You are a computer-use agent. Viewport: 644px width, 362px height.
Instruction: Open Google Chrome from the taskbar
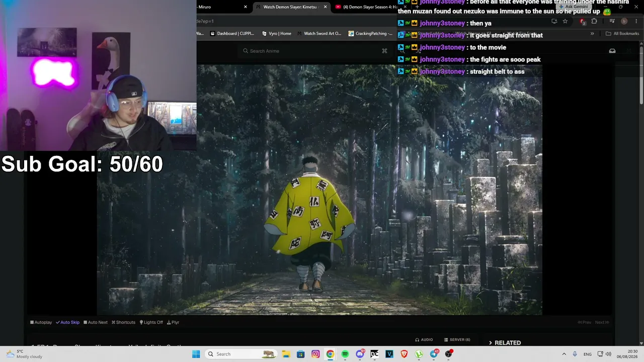(330, 354)
